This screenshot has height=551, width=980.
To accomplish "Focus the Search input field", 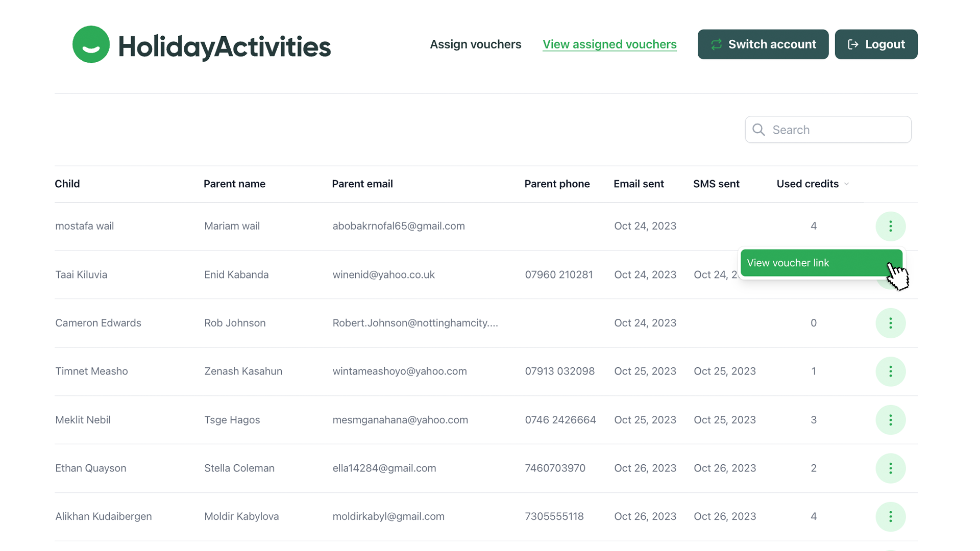I will (837, 130).
